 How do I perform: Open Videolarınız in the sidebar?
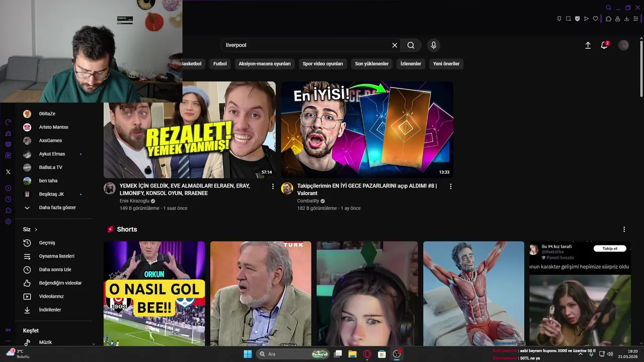coord(54,297)
